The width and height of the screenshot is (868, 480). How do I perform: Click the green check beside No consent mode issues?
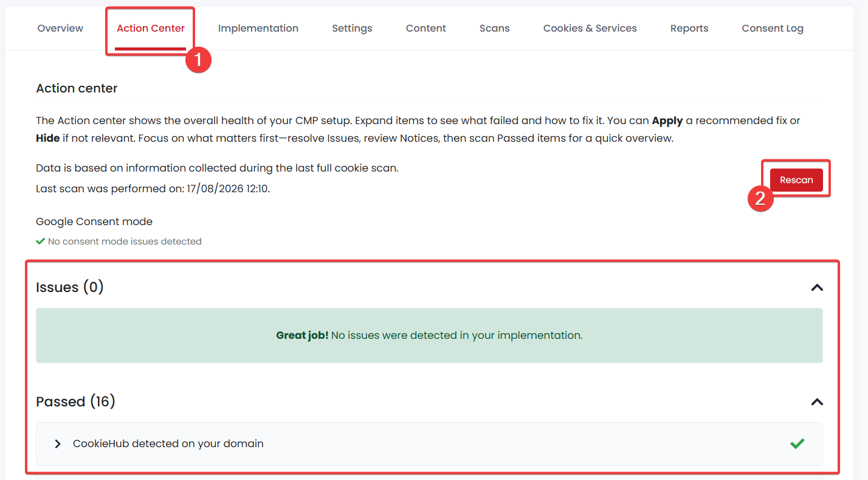pyautogui.click(x=41, y=242)
